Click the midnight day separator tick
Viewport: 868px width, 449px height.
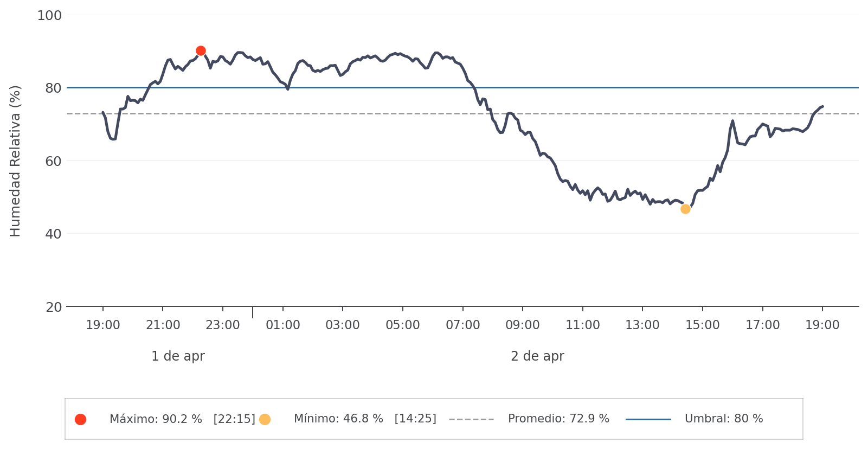coord(253,312)
